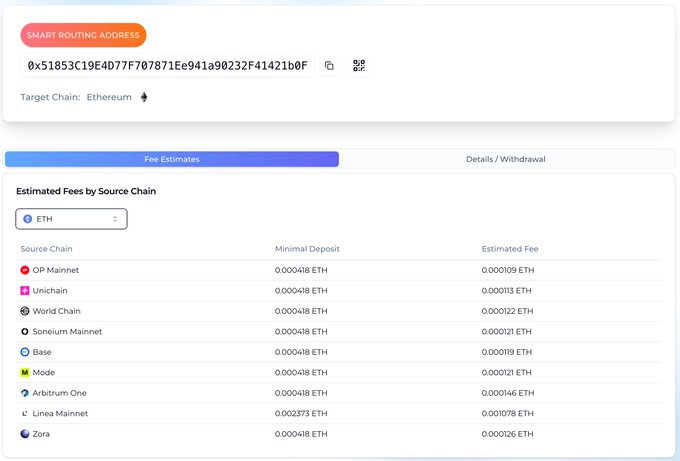
Task: Click the Arbitrum One row label
Action: point(59,393)
